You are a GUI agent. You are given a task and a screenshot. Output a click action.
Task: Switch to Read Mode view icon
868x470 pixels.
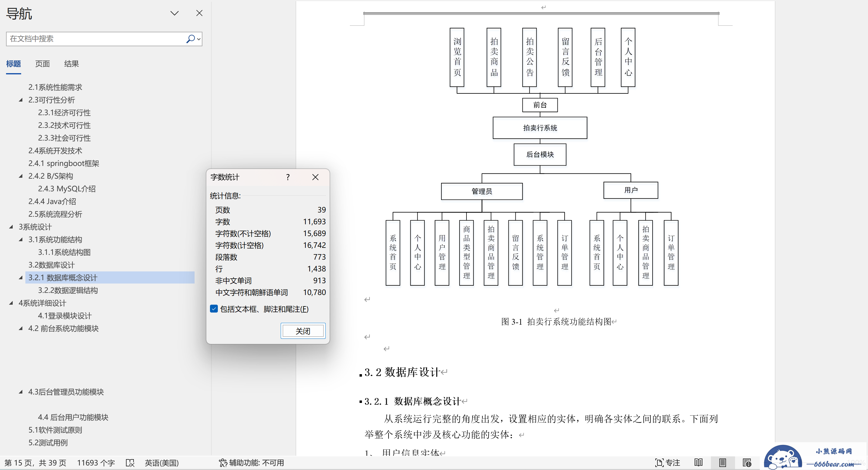[699, 463]
